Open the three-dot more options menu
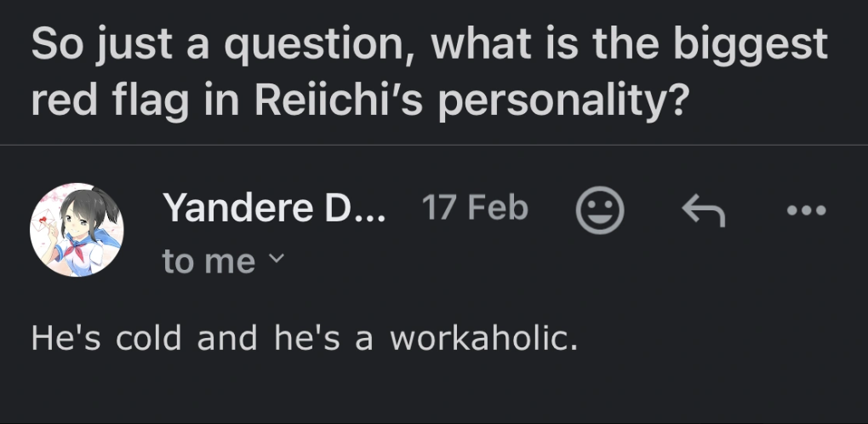The height and width of the screenshot is (424, 868). coord(807,209)
